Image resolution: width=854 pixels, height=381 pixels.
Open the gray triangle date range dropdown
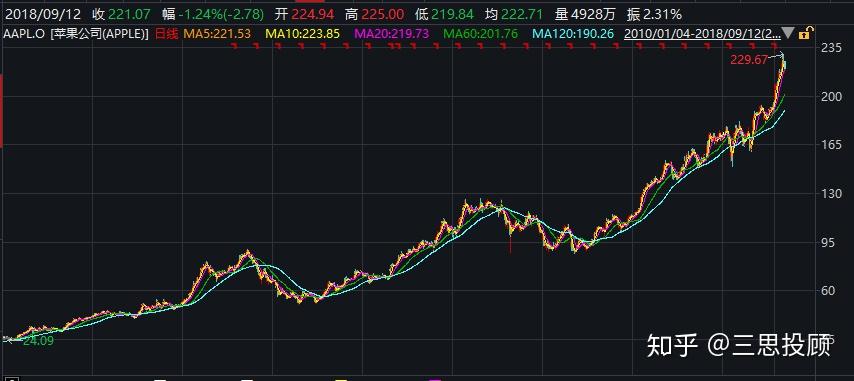coord(788,34)
